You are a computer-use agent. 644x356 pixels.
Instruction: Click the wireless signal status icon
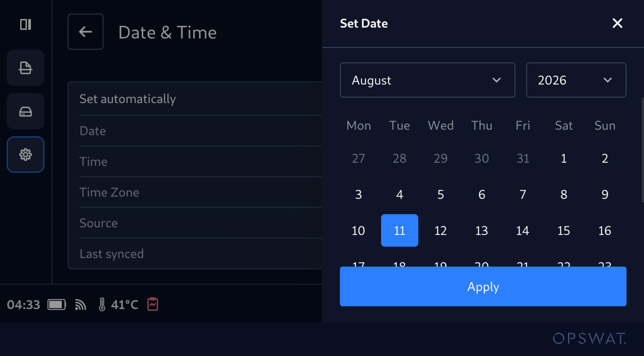point(80,305)
